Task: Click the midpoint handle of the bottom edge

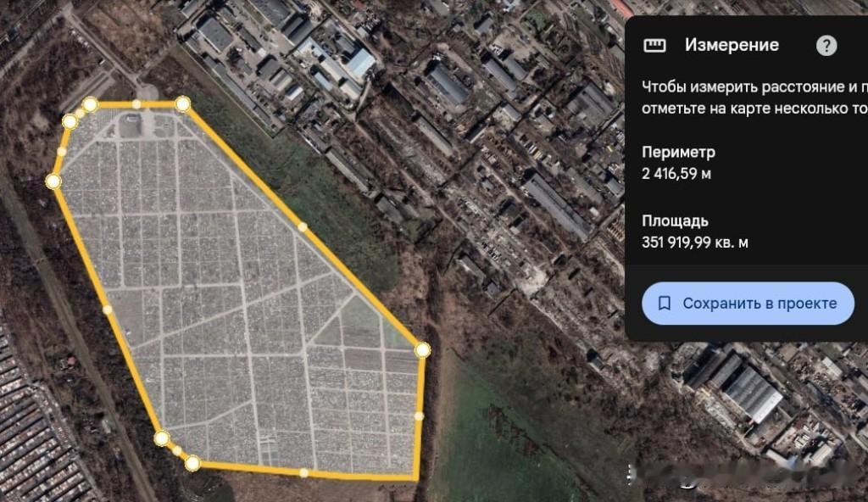Action: click(x=303, y=472)
